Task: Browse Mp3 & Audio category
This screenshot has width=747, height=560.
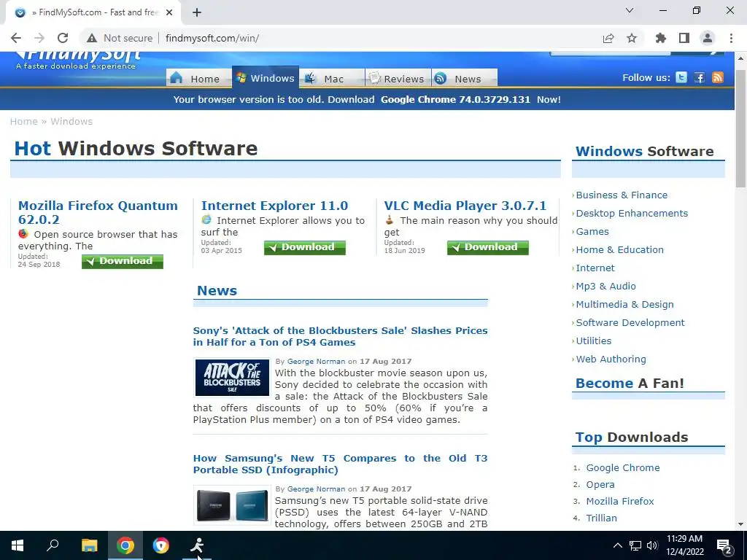Action: [x=605, y=286]
